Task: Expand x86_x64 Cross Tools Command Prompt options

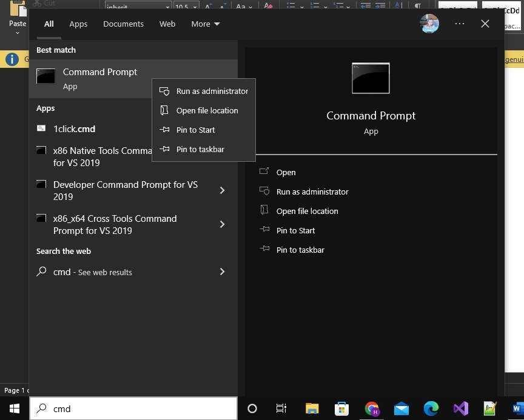Action: tap(222, 224)
